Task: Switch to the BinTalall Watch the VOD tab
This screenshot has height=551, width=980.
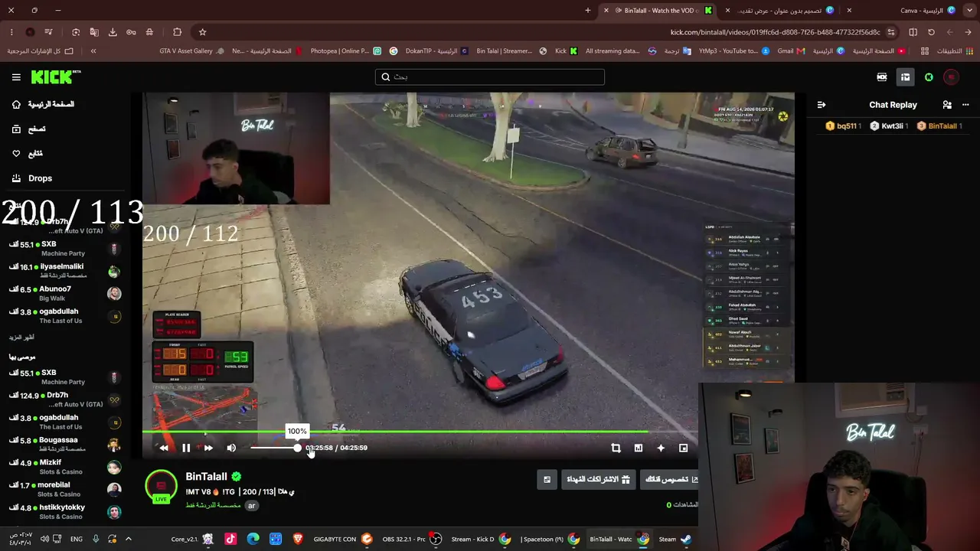Action: point(658,11)
